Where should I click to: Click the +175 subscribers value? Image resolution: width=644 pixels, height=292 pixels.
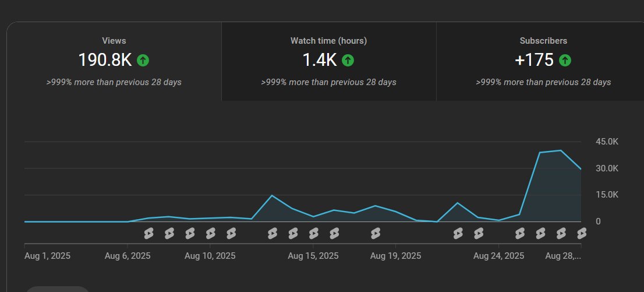pyautogui.click(x=535, y=61)
